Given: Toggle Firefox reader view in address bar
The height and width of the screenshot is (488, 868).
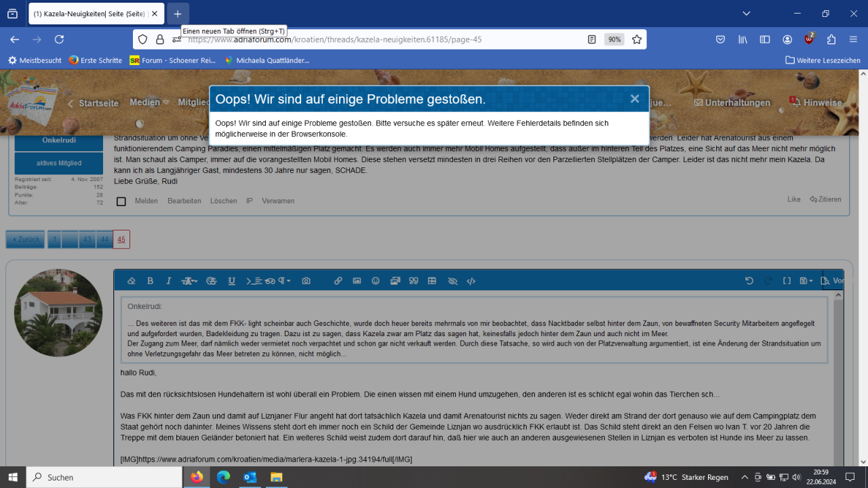Looking at the screenshot, I should tap(592, 39).
